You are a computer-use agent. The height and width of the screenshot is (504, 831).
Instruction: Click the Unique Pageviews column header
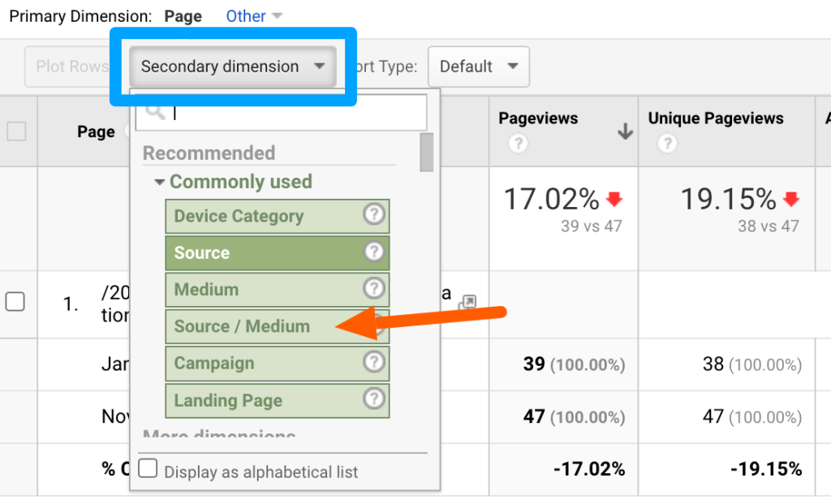716,118
